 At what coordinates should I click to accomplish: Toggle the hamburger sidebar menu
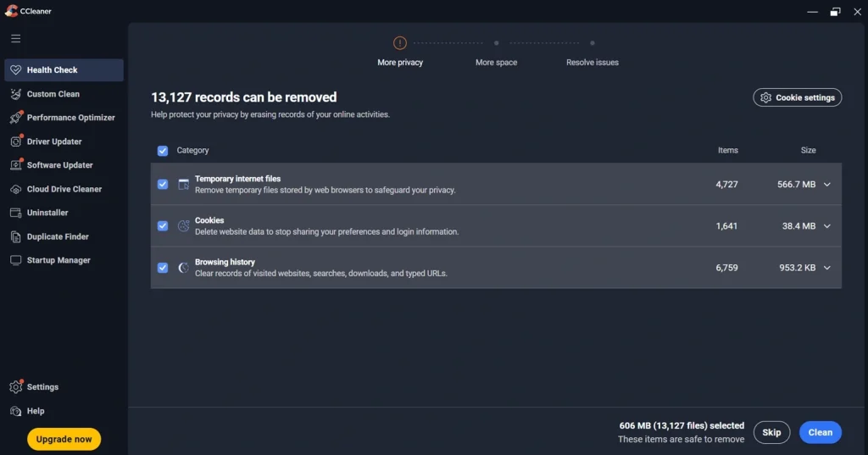coord(15,38)
